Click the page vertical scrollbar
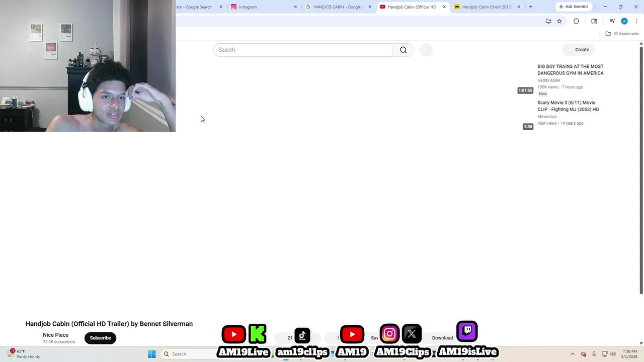This screenshot has height=362, width=644. (641, 170)
